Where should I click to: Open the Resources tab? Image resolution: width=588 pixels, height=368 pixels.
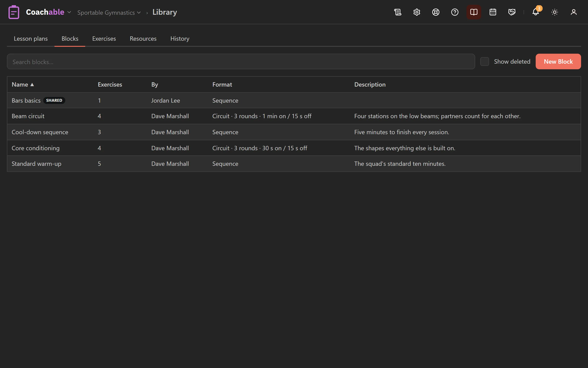coord(143,39)
